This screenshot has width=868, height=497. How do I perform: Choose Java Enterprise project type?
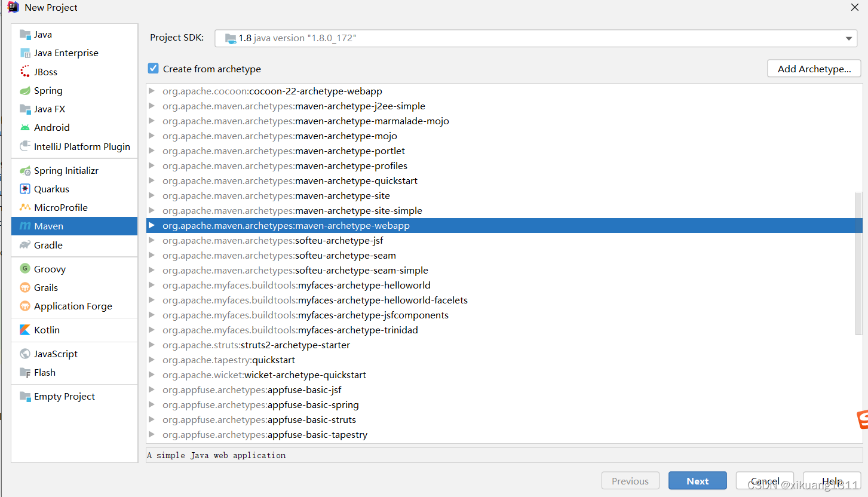pos(75,53)
